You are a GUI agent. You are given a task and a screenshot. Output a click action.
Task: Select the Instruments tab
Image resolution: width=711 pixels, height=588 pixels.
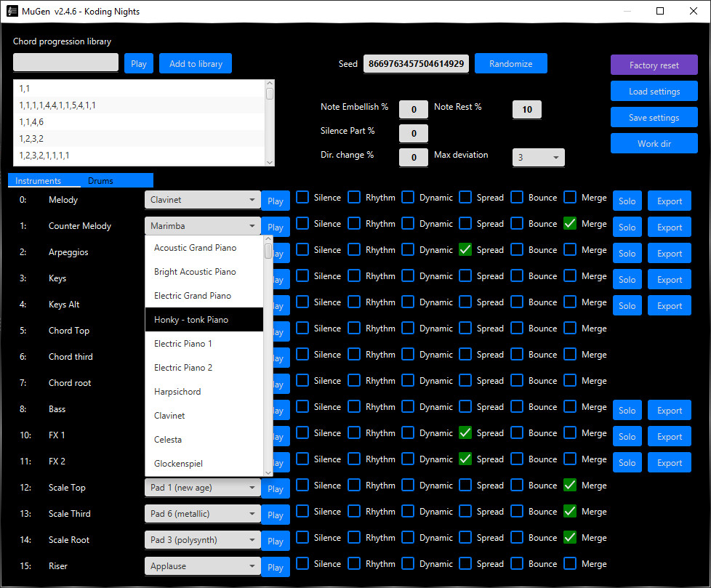tap(44, 180)
